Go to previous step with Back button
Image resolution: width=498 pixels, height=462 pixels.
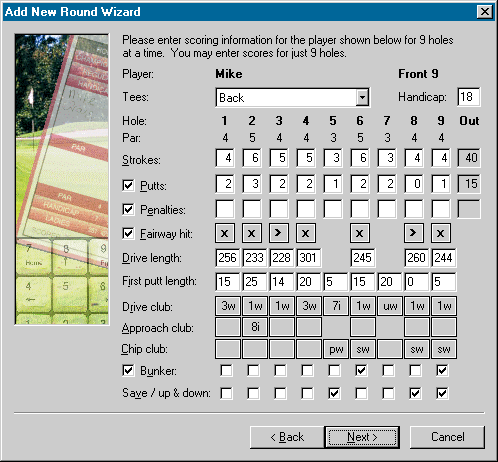point(287,437)
